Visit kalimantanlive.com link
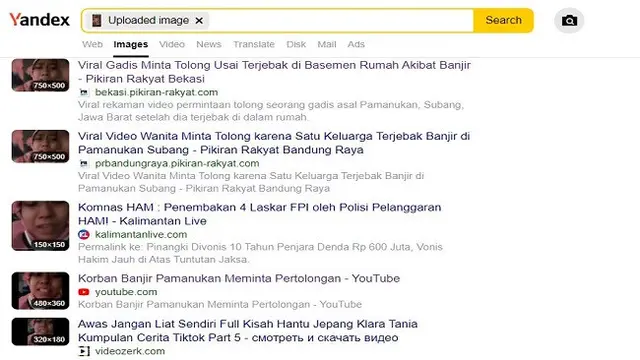Viewport: 640px width, 360px height. pyautogui.click(x=141, y=234)
